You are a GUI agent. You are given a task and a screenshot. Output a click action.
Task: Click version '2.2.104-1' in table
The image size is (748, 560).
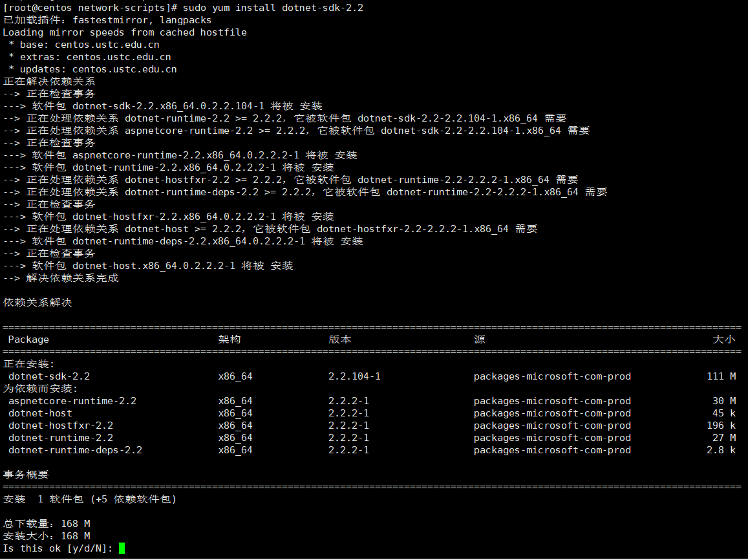click(354, 376)
